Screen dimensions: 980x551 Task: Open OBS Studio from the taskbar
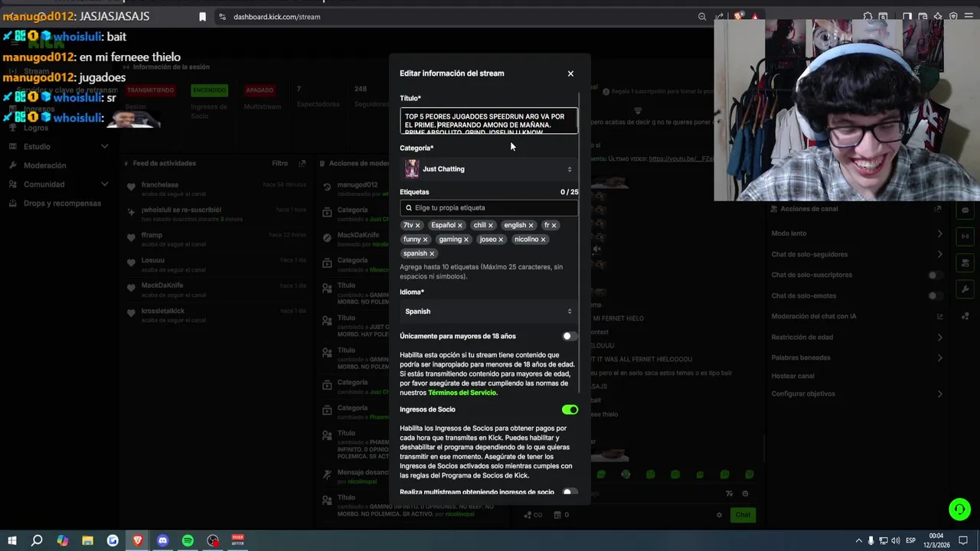pos(213,540)
